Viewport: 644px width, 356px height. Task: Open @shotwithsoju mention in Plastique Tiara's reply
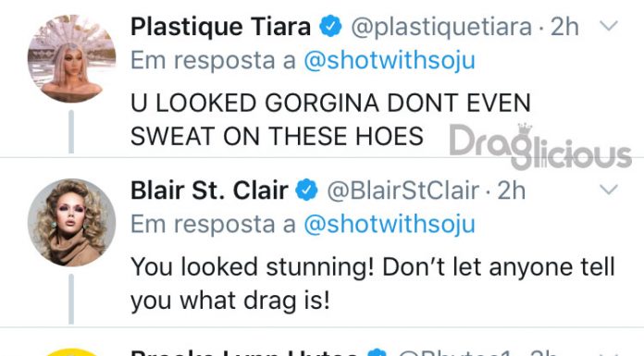coord(390,61)
